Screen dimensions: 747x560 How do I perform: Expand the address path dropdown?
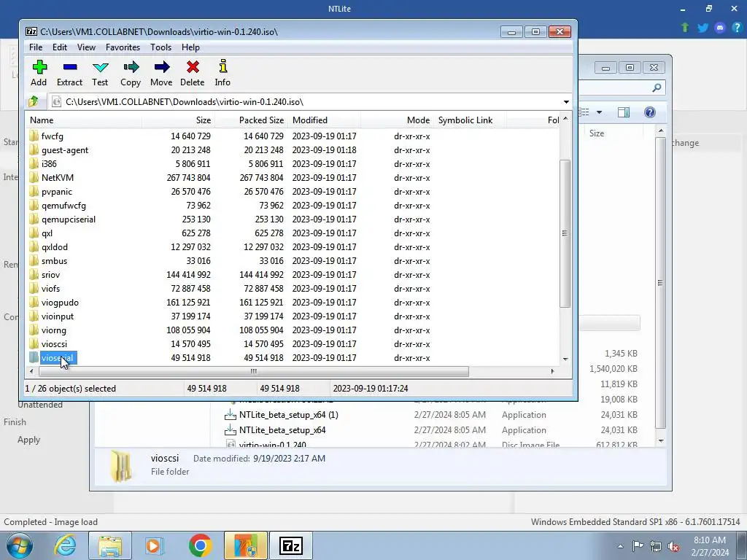coord(566,102)
